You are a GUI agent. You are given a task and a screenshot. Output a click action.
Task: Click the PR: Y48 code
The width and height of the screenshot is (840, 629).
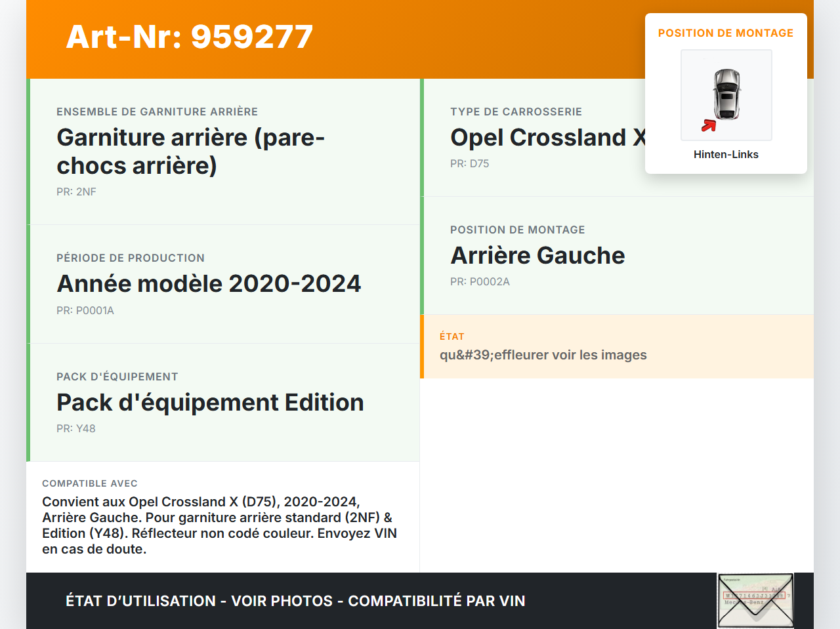point(76,428)
